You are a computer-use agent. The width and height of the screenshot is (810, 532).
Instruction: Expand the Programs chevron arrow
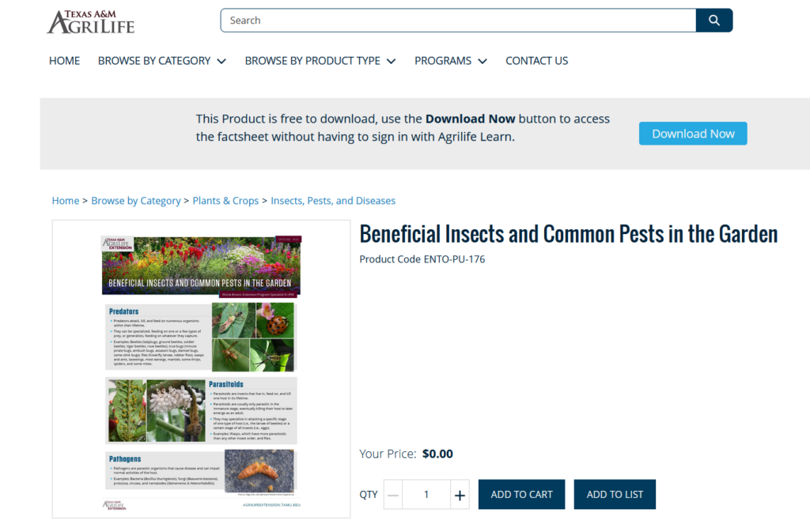click(483, 62)
